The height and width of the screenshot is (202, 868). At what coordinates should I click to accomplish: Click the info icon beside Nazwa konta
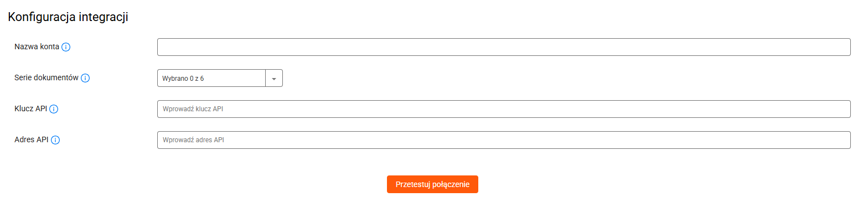(x=66, y=47)
